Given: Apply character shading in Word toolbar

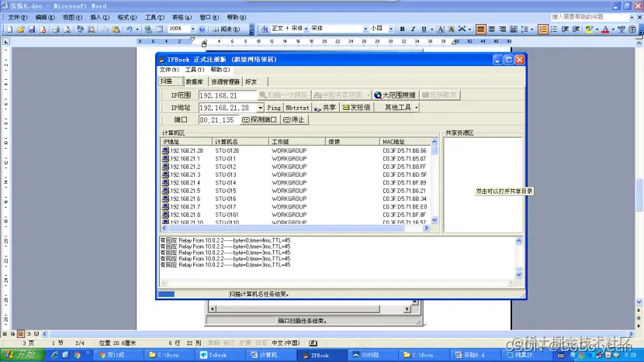Looking at the screenshot, I should (451, 29).
